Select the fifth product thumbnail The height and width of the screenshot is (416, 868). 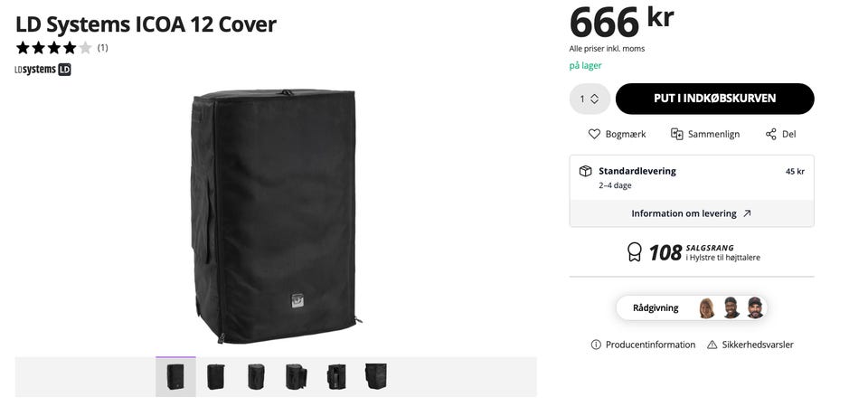click(x=336, y=377)
